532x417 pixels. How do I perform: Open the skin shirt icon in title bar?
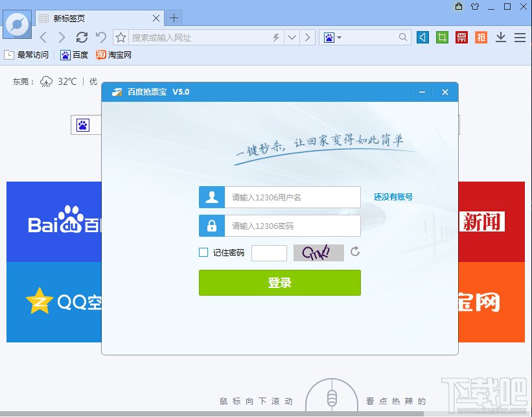[475, 6]
